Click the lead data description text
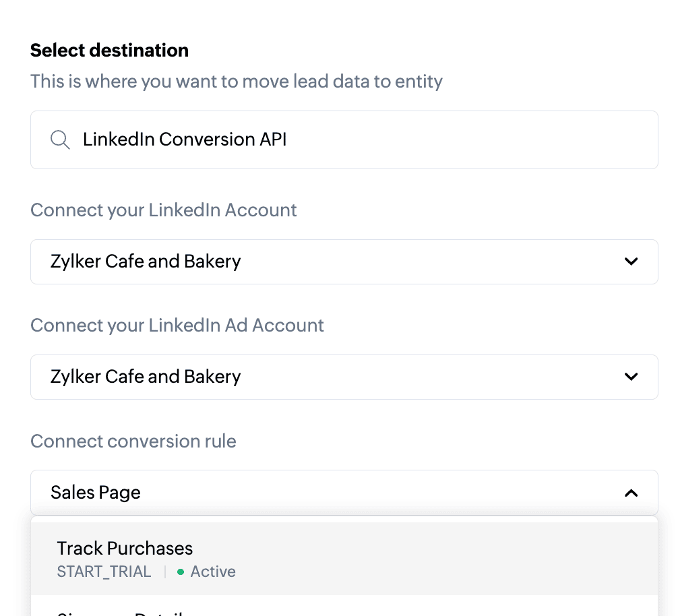This screenshot has width=678, height=616. (x=237, y=82)
